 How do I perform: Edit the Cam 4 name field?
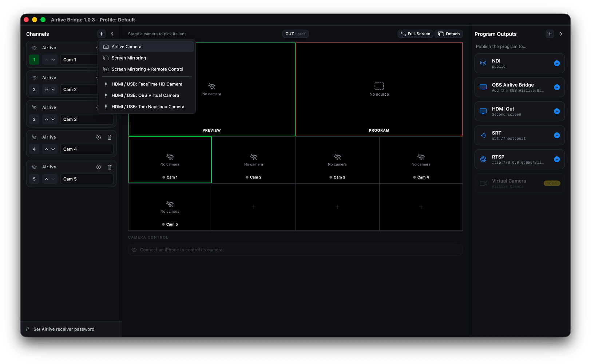(x=87, y=149)
